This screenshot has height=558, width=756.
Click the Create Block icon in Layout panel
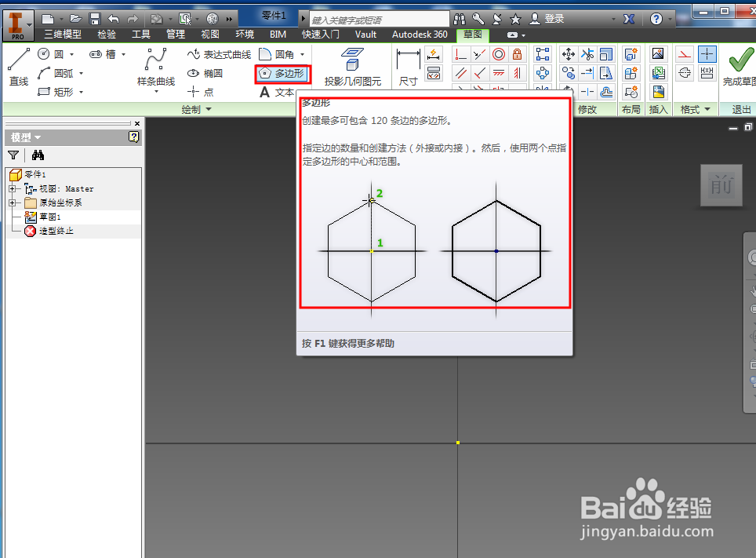coord(631,92)
